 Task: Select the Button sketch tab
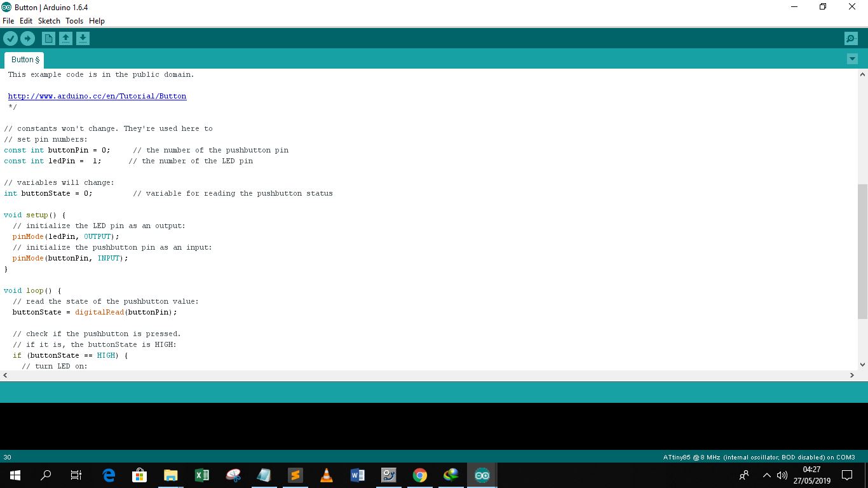pyautogui.click(x=25, y=60)
